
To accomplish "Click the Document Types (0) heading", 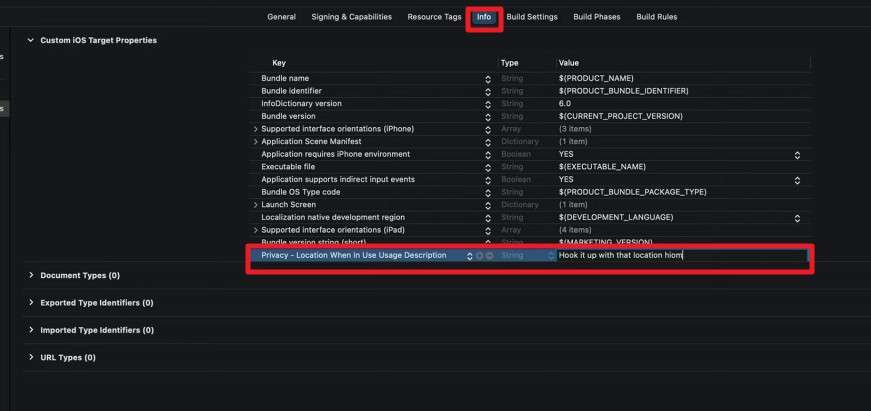I will point(80,275).
